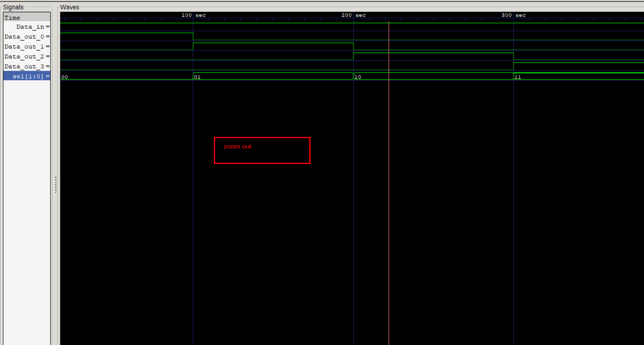Click the sel value 10 in waveform
Image resolution: width=644 pixels, height=345 pixels.
pos(358,77)
